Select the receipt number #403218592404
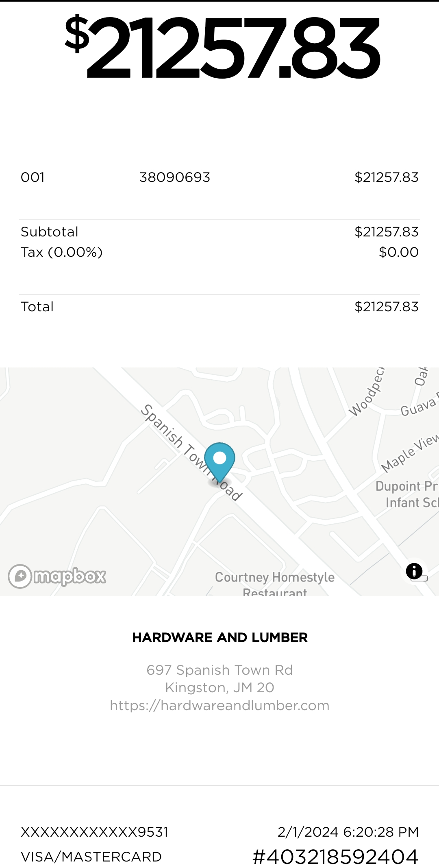This screenshot has width=439, height=868. click(x=335, y=857)
